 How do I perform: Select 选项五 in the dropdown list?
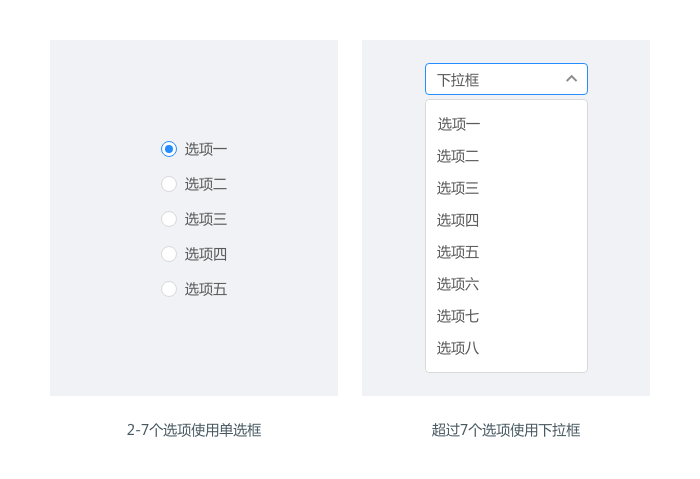(x=458, y=252)
